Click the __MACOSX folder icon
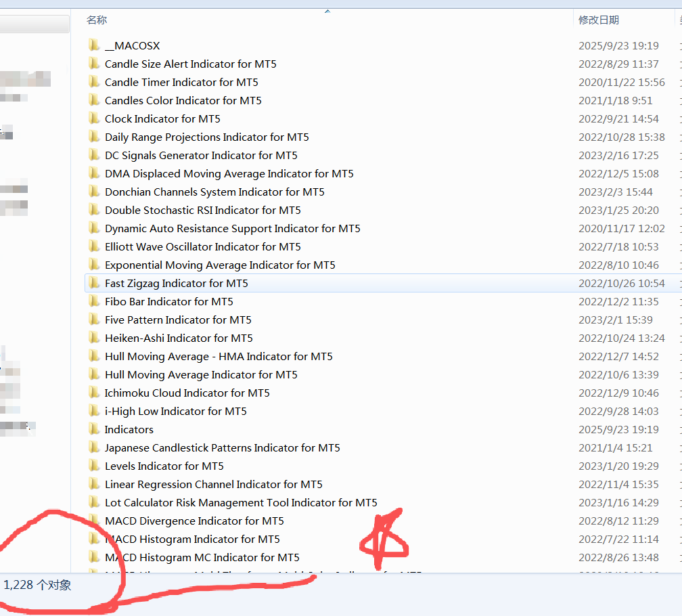The height and width of the screenshot is (616, 682). (x=94, y=45)
